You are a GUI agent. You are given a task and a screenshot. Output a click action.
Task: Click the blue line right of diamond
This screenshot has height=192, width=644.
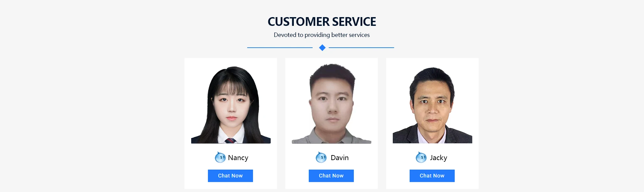click(361, 48)
